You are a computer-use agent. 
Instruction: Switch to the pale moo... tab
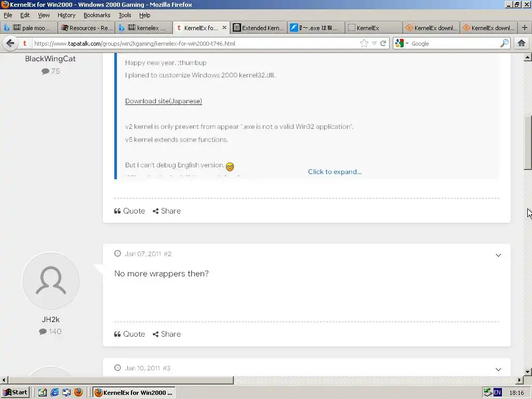[29, 28]
